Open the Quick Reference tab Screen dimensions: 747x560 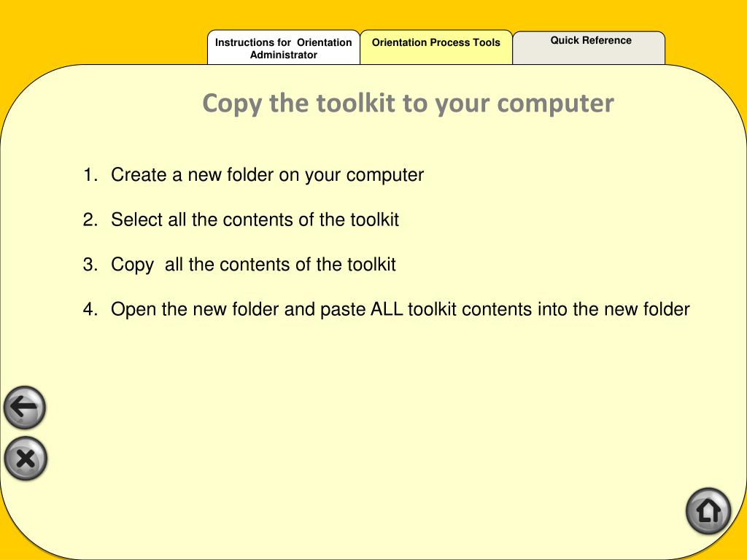click(589, 47)
